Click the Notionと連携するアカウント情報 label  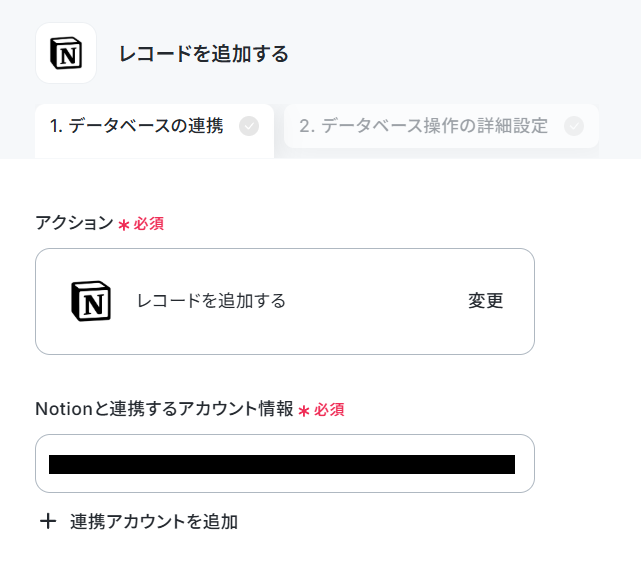[164, 409]
